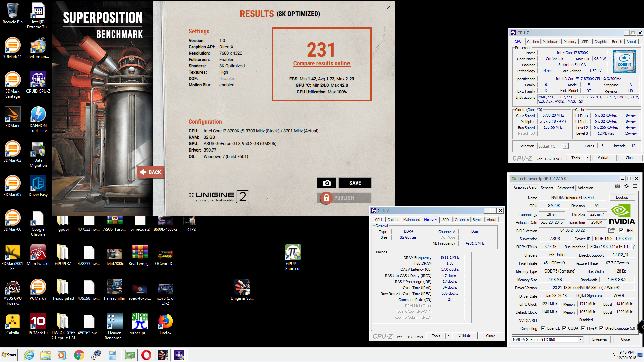Open the GPU-Z hamburger menu

pyautogui.click(x=635, y=186)
